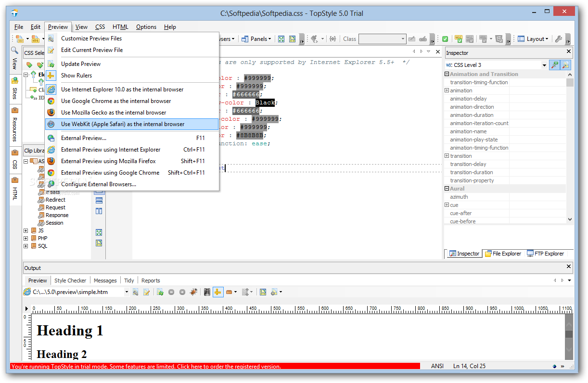588x383 pixels.
Task: Click the Redirect clip item
Action: pos(55,200)
